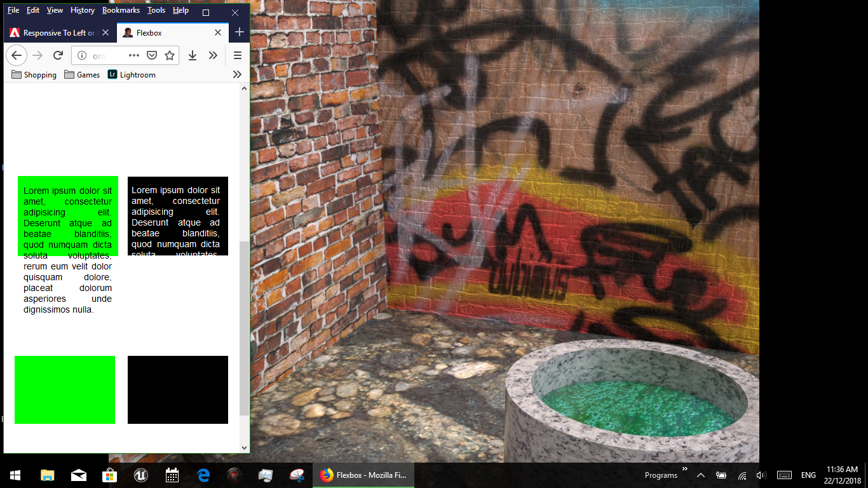Click the empty bottom green box
Viewport: 868px width, 488px height.
pos(65,390)
